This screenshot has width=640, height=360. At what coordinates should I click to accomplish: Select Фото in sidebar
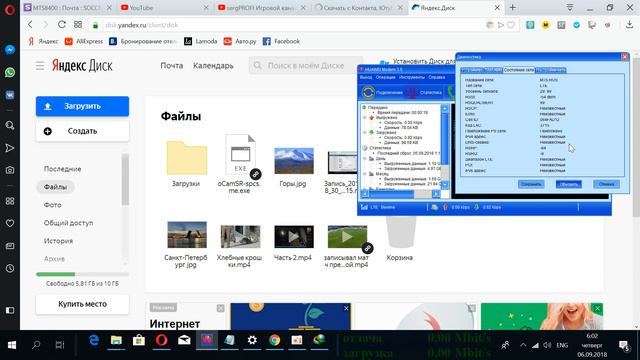click(53, 205)
